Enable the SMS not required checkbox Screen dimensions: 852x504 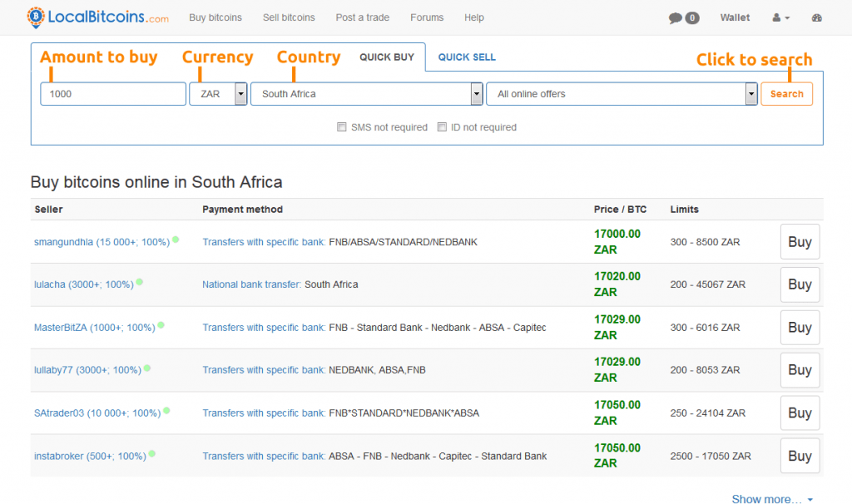pos(342,127)
